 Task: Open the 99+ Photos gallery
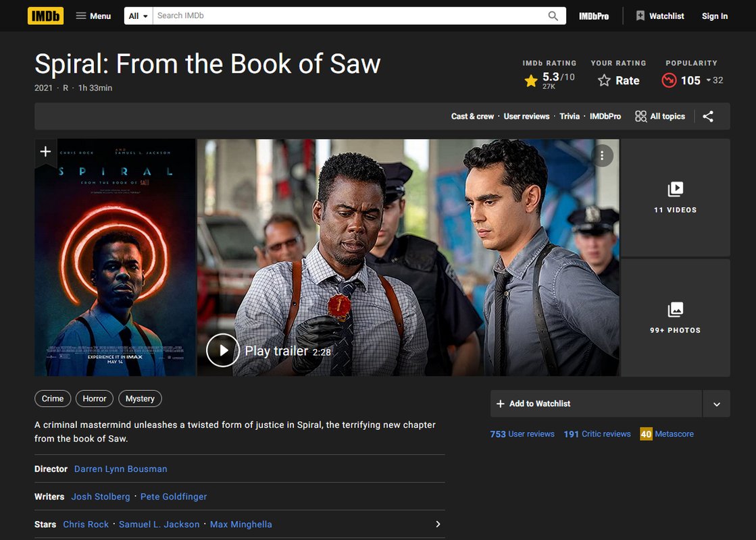675,317
